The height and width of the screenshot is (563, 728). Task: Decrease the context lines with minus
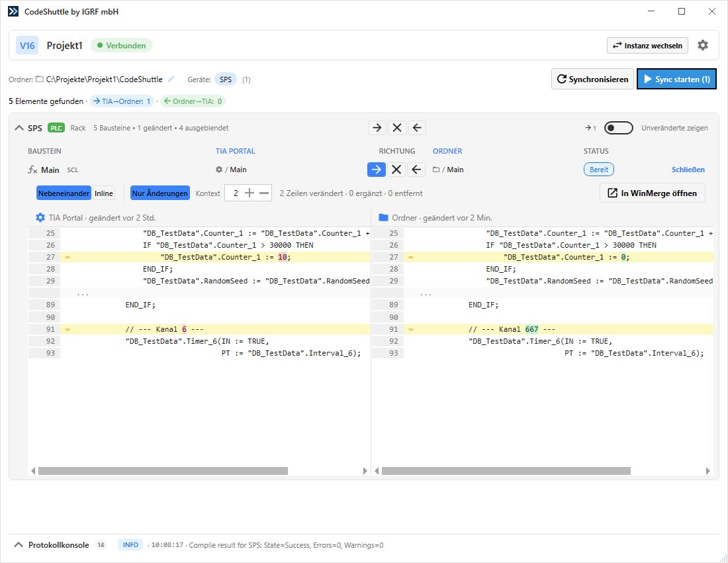tap(264, 193)
